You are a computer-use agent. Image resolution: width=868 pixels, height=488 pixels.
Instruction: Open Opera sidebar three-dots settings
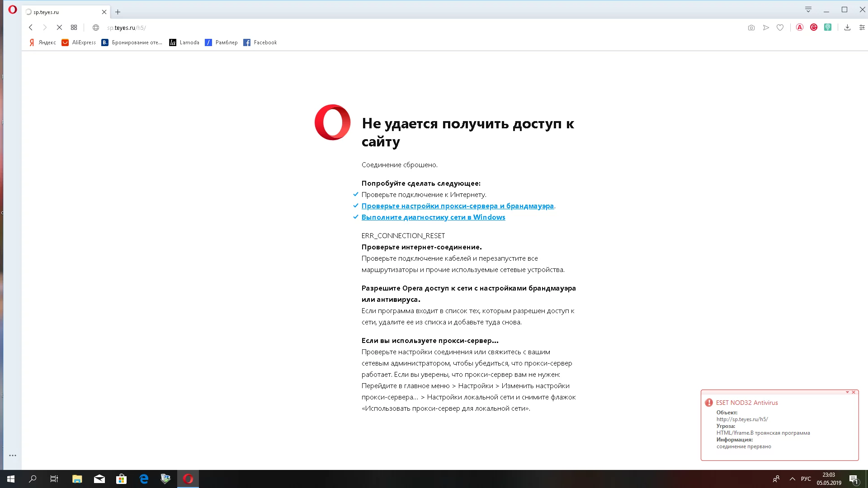click(13, 455)
